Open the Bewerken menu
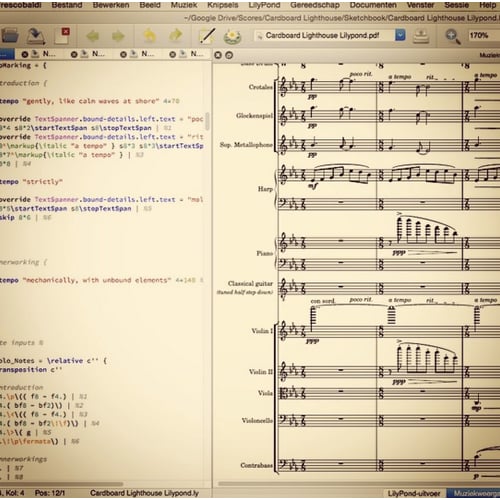 click(111, 5)
